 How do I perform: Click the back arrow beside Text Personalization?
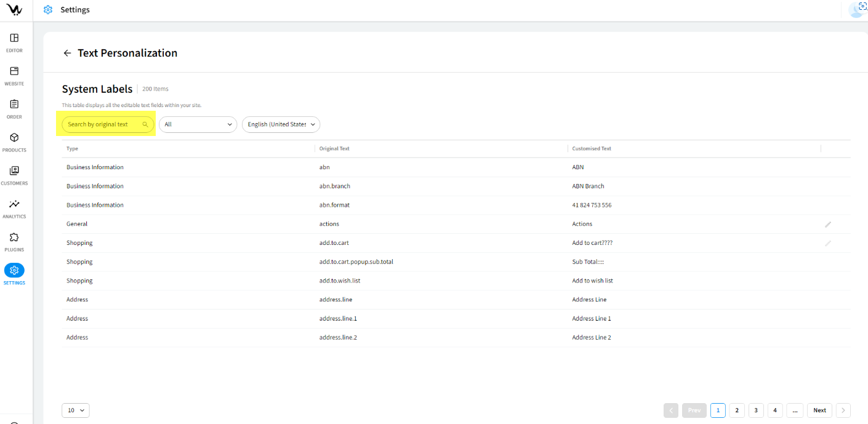67,54
